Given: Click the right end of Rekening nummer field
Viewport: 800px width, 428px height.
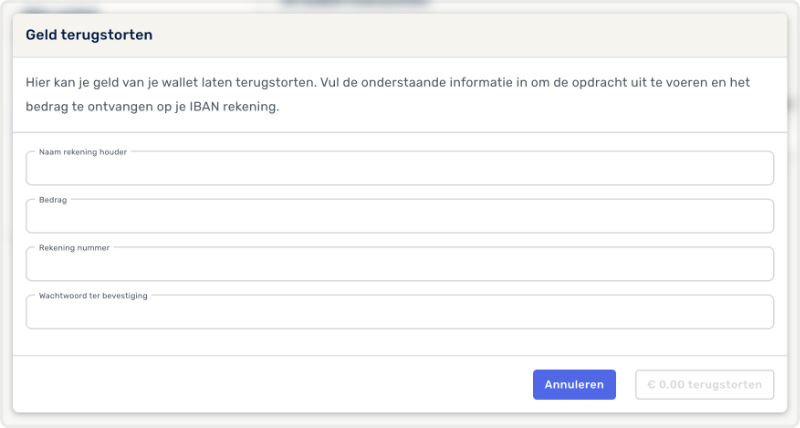Looking at the screenshot, I should [x=750, y=265].
